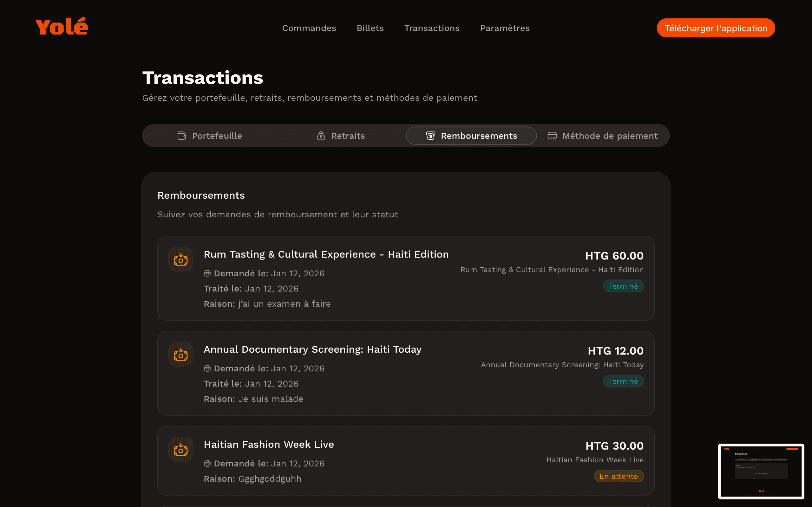Image resolution: width=812 pixels, height=507 pixels.
Task: Go to the Billets page
Action: [x=370, y=28]
